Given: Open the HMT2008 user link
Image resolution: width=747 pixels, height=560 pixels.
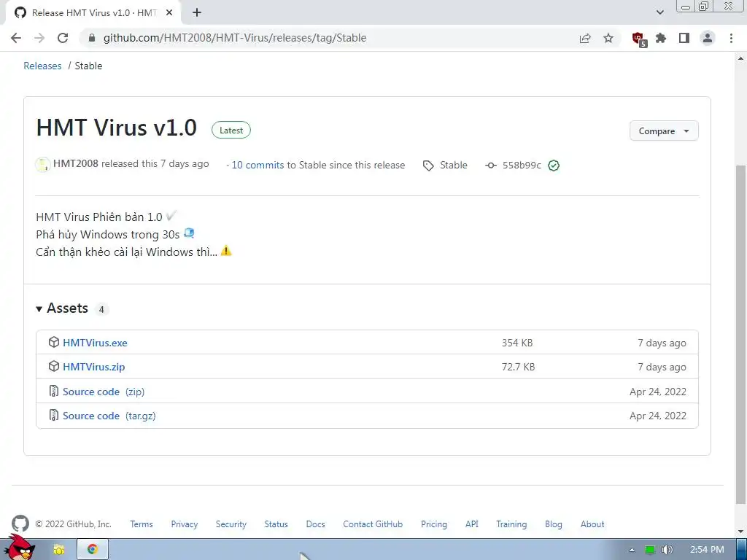Looking at the screenshot, I should pos(76,164).
